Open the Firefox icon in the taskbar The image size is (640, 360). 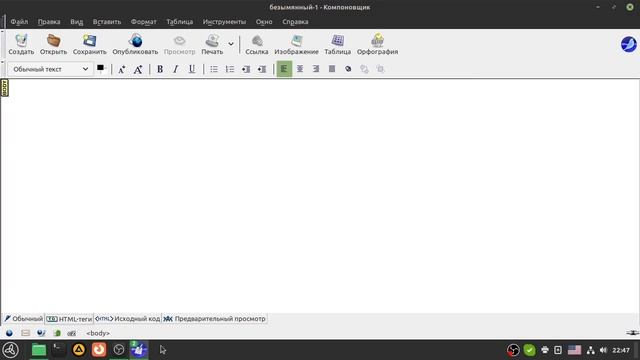pyautogui.click(x=99, y=350)
